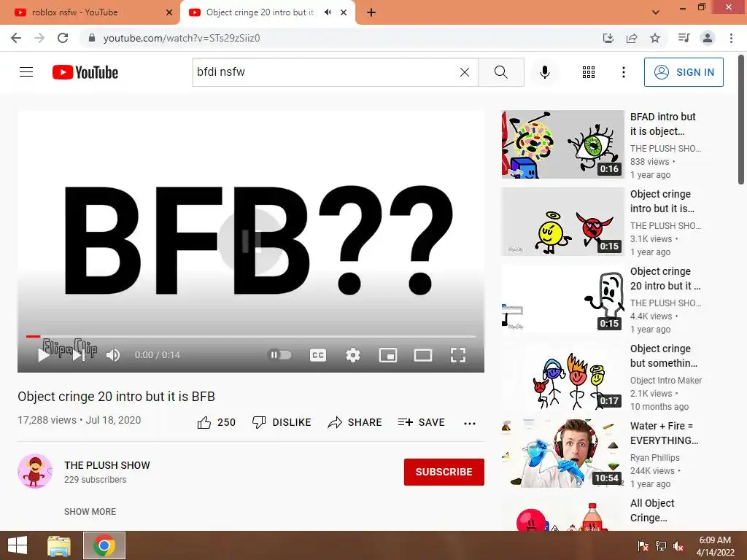747x560 pixels.
Task: Switch to theater mode
Action: [423, 355]
